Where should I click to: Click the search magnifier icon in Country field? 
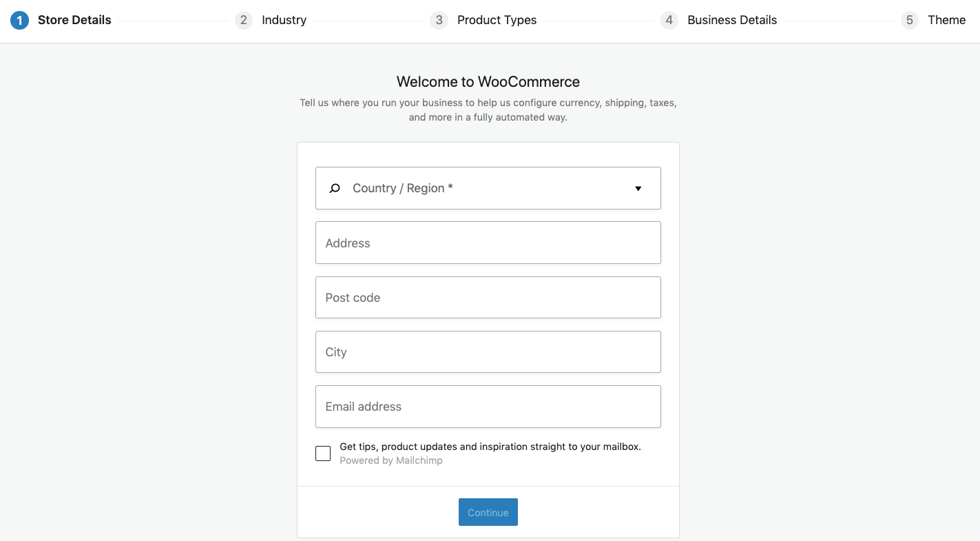[335, 188]
